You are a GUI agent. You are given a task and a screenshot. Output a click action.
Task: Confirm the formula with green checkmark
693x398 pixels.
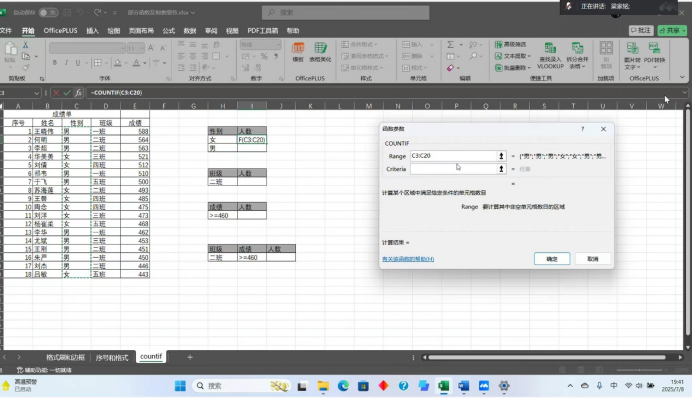pyautogui.click(x=67, y=93)
